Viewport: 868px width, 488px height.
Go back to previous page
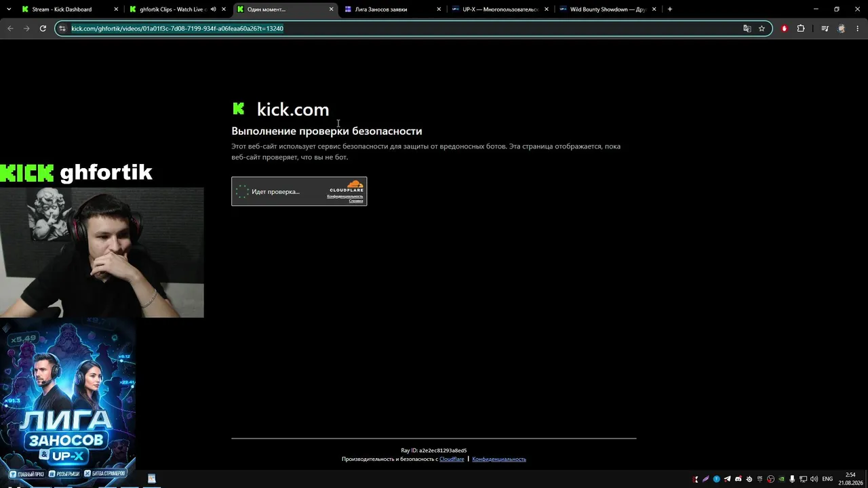click(10, 28)
